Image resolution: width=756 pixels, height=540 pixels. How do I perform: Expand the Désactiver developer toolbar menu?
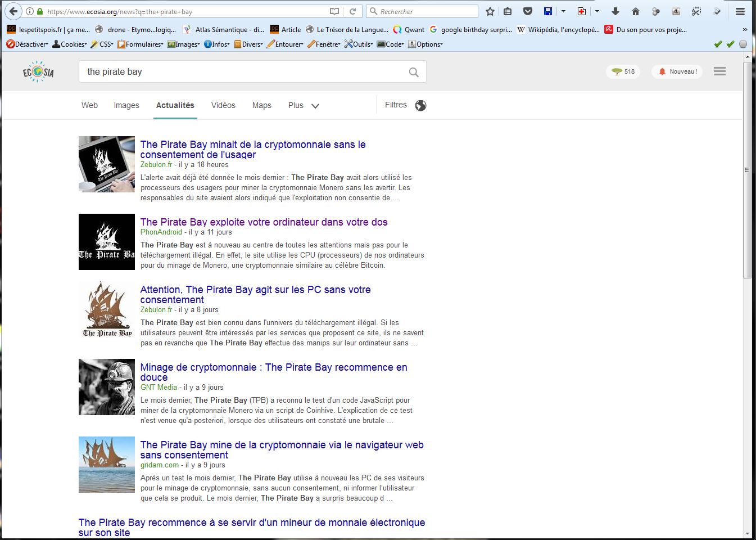28,44
